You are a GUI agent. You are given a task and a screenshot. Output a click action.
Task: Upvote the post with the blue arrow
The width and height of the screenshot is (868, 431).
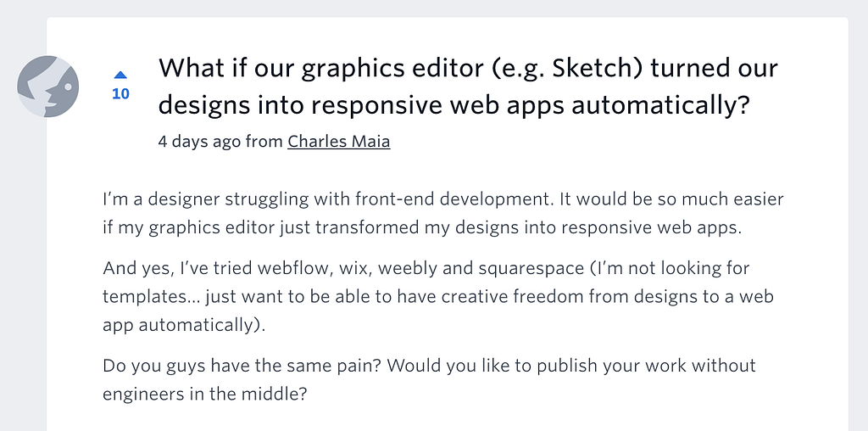point(120,76)
